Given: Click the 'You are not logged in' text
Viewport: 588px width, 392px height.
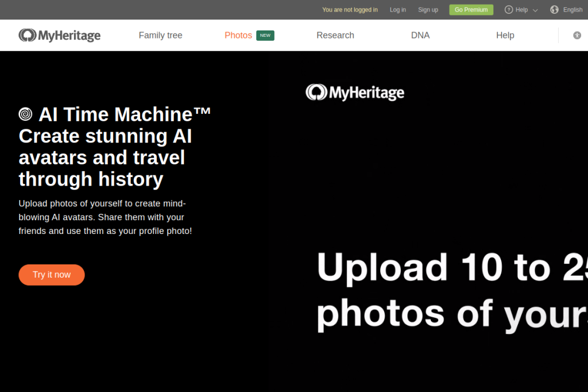Looking at the screenshot, I should (350, 10).
